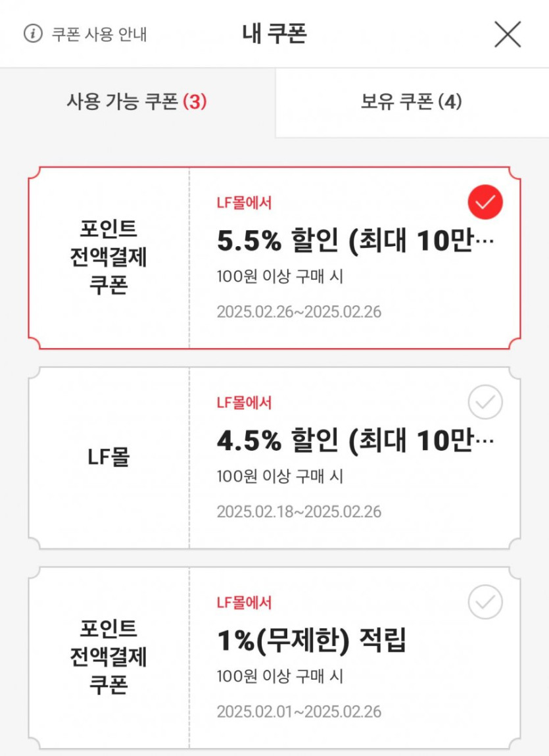Image resolution: width=549 pixels, height=756 pixels.
Task: Close the My Coupons screen
Action: coord(507,34)
